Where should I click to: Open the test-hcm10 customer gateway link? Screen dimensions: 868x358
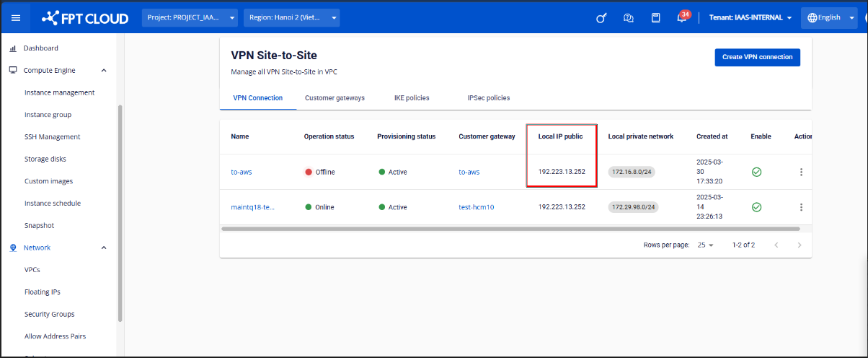477,207
